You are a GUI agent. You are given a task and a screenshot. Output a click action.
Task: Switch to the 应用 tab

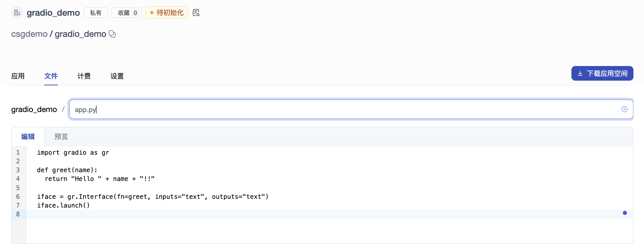18,76
